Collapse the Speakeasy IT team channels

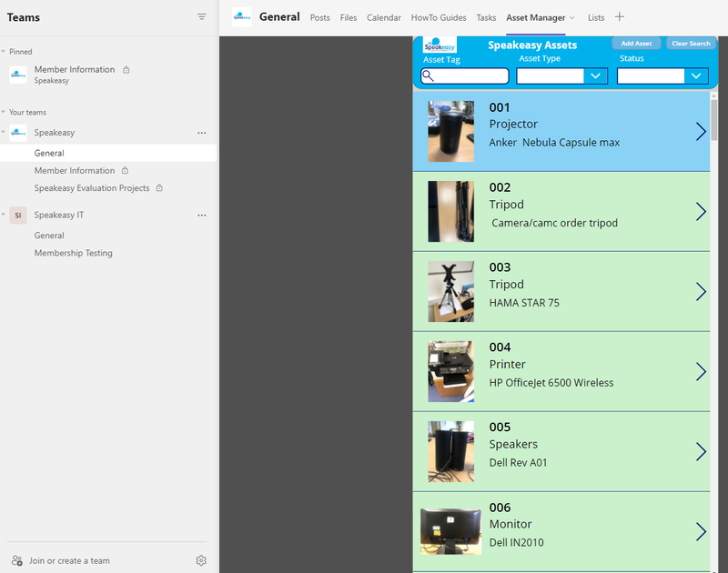tap(4, 215)
